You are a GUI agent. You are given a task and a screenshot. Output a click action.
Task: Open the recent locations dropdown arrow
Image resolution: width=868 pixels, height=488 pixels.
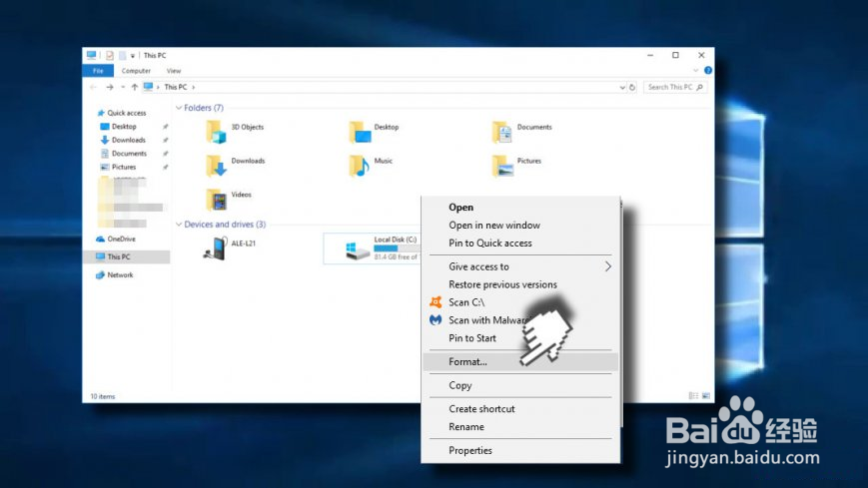tap(123, 87)
